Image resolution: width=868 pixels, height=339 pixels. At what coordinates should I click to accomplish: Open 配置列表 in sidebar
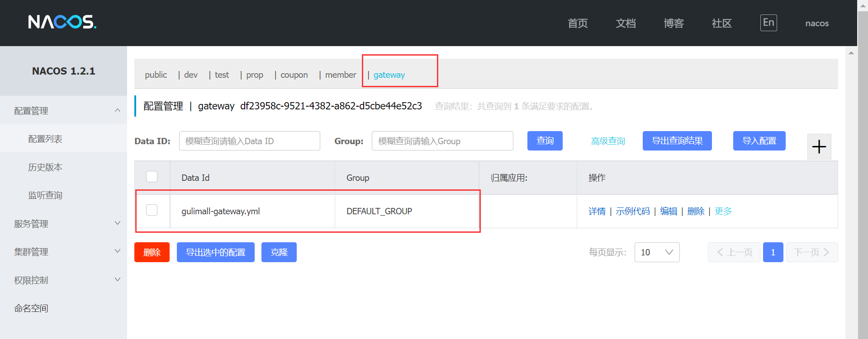[45, 139]
